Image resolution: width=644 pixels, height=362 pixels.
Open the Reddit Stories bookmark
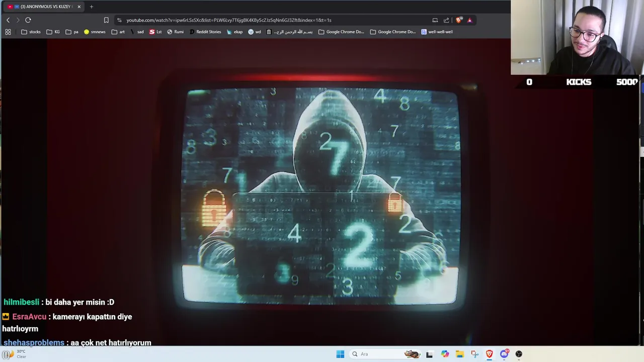click(x=205, y=32)
